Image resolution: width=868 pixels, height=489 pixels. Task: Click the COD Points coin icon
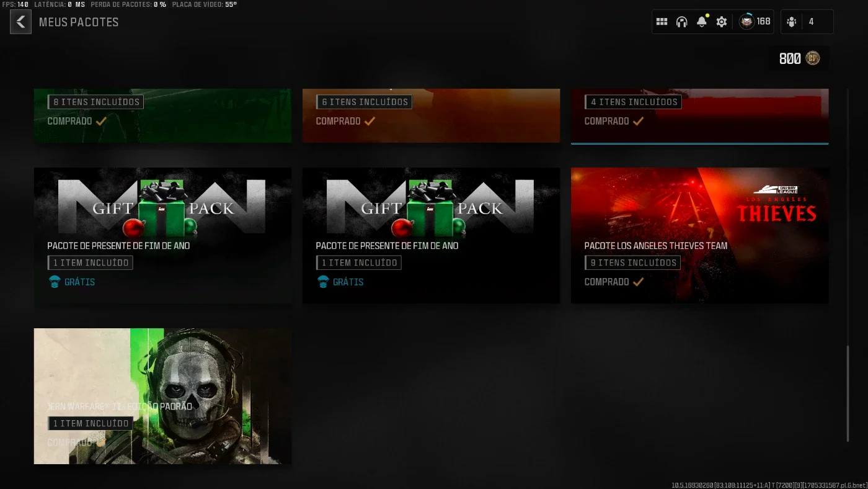813,58
